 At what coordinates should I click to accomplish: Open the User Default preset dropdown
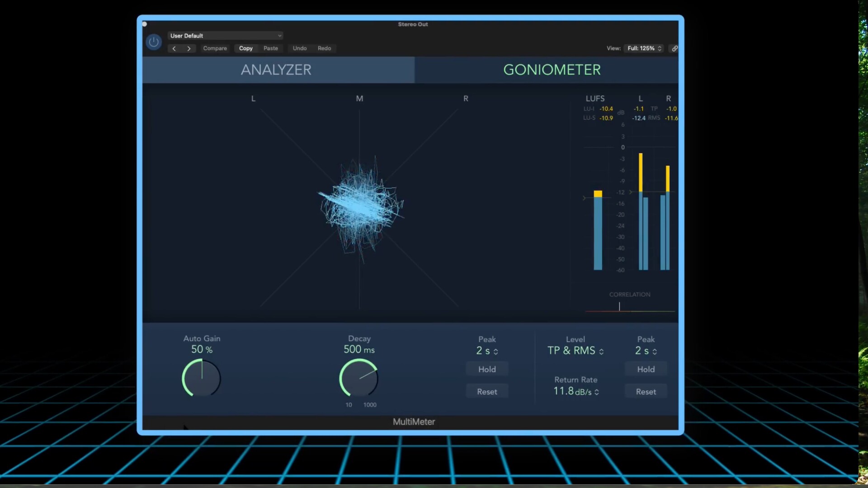[x=226, y=35]
